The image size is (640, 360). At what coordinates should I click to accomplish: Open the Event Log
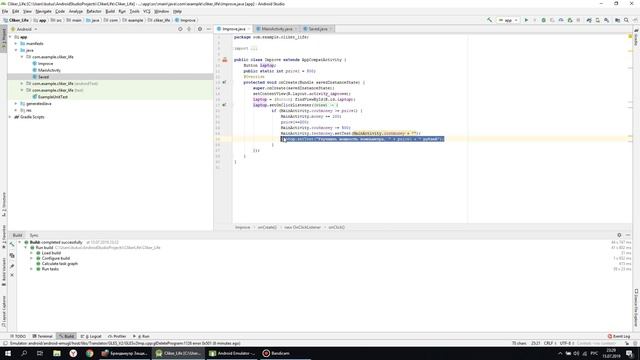pyautogui.click(x=619, y=336)
